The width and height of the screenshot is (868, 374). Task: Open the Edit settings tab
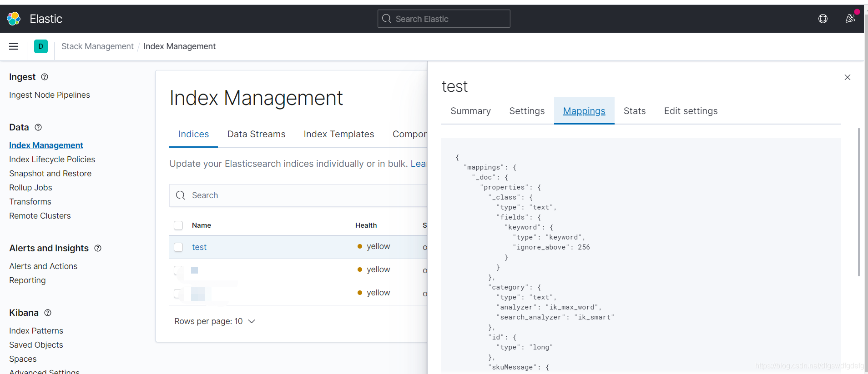click(691, 111)
